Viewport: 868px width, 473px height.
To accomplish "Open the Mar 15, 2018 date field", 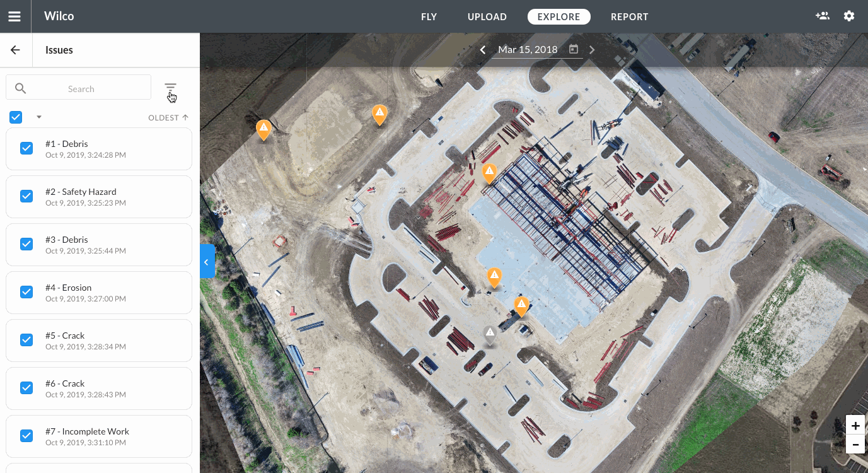I will (x=528, y=50).
